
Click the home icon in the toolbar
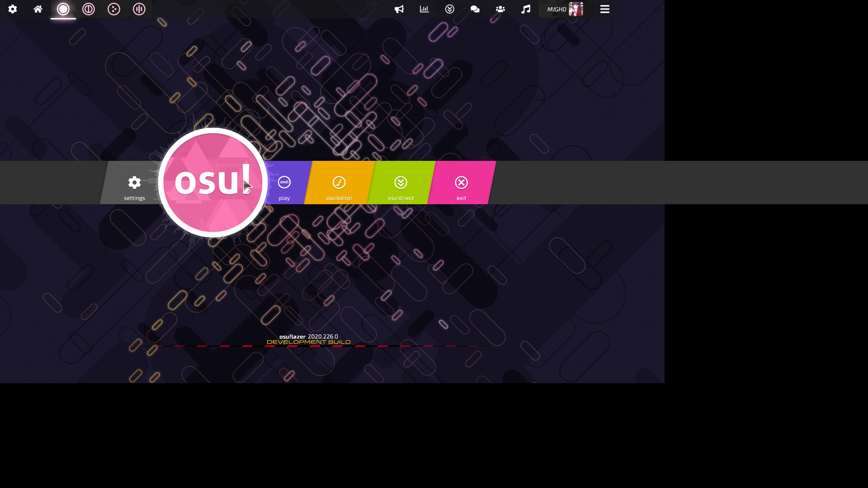point(38,9)
